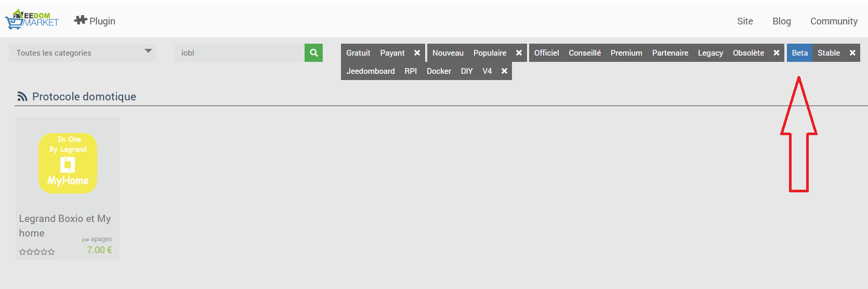Toggle the Gratuit filter
The height and width of the screenshot is (289, 868).
click(358, 53)
